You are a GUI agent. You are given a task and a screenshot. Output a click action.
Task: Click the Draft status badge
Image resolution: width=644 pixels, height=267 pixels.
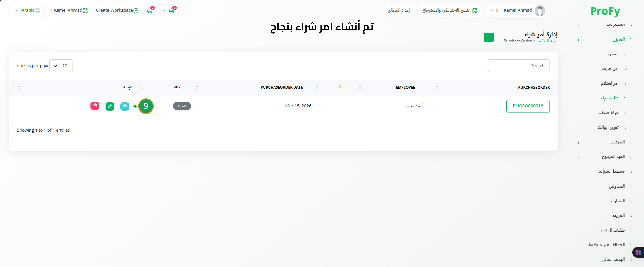pyautogui.click(x=182, y=106)
